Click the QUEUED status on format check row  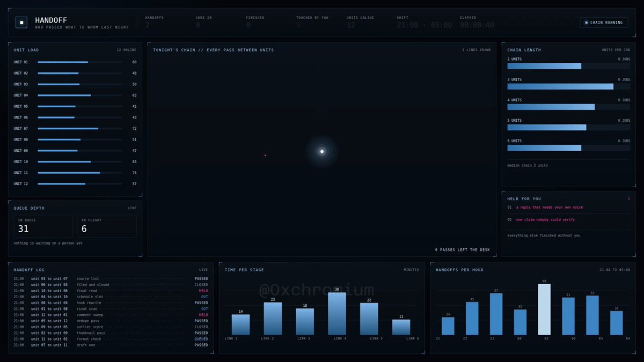tap(201, 339)
